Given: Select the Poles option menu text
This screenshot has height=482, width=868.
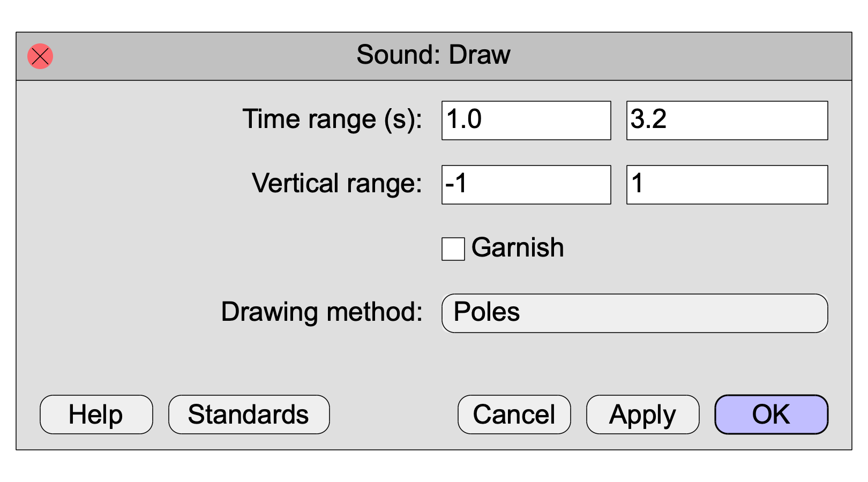Looking at the screenshot, I should pyautogui.click(x=487, y=312).
